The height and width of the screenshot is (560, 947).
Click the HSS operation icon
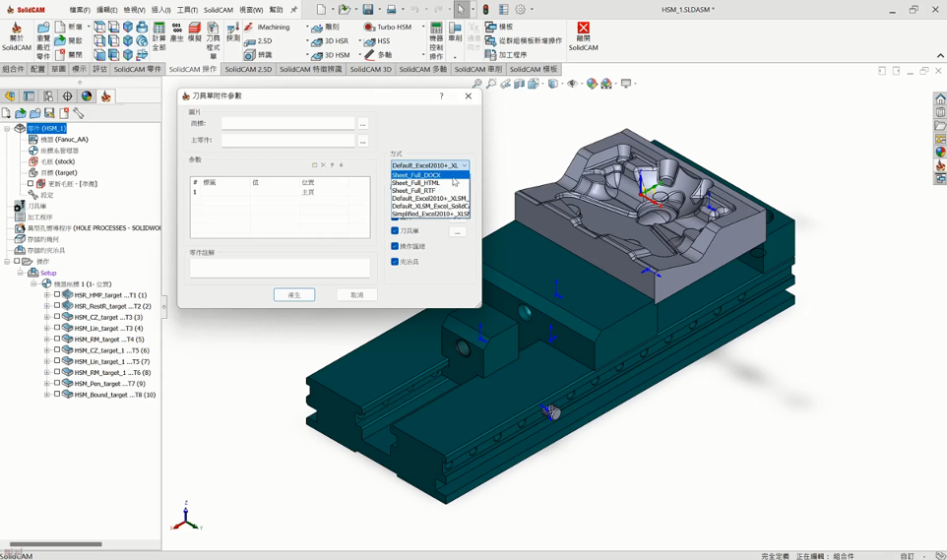369,41
